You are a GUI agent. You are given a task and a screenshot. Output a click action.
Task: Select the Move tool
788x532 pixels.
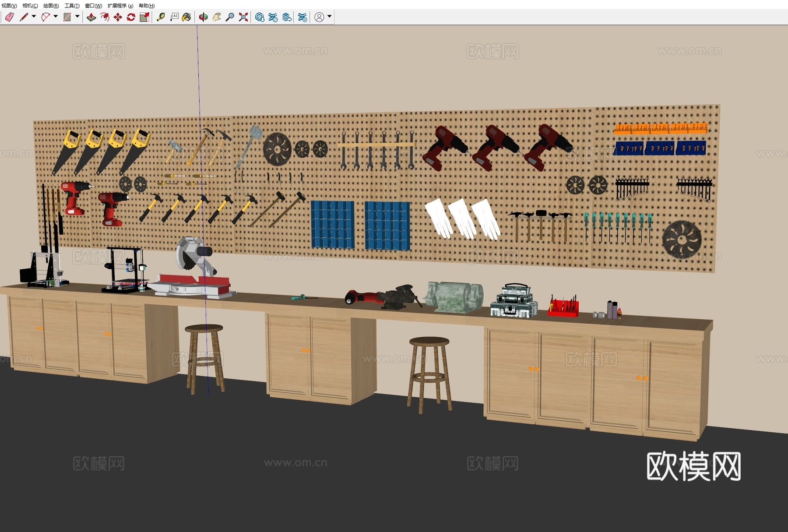pyautogui.click(x=118, y=17)
